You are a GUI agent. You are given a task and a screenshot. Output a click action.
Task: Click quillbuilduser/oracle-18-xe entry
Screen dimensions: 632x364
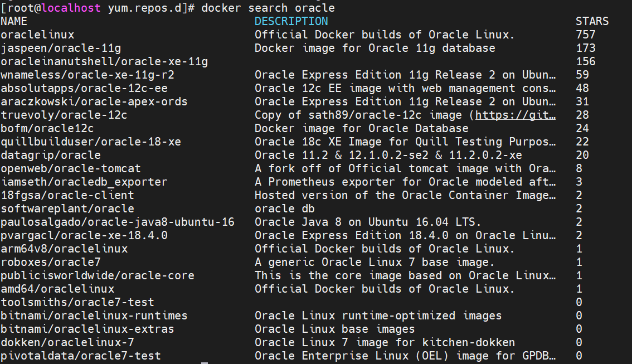[91, 142]
